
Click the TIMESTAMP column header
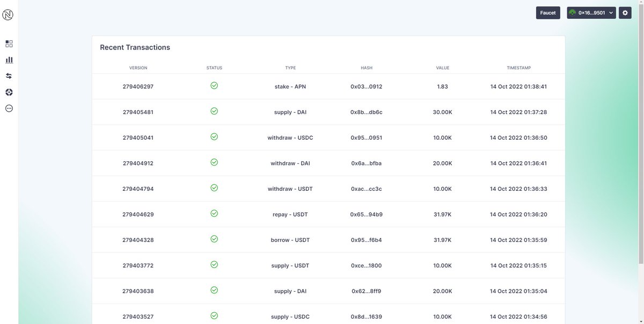pos(519,68)
